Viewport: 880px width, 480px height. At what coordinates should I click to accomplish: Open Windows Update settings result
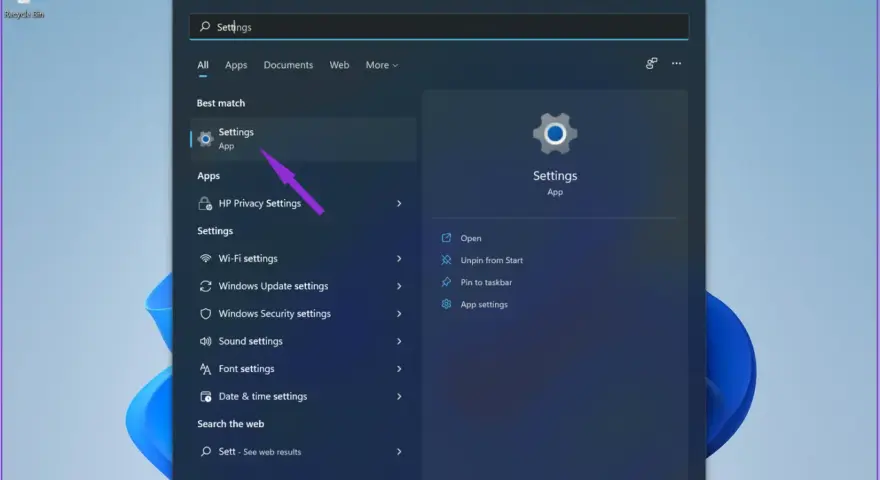(x=303, y=286)
